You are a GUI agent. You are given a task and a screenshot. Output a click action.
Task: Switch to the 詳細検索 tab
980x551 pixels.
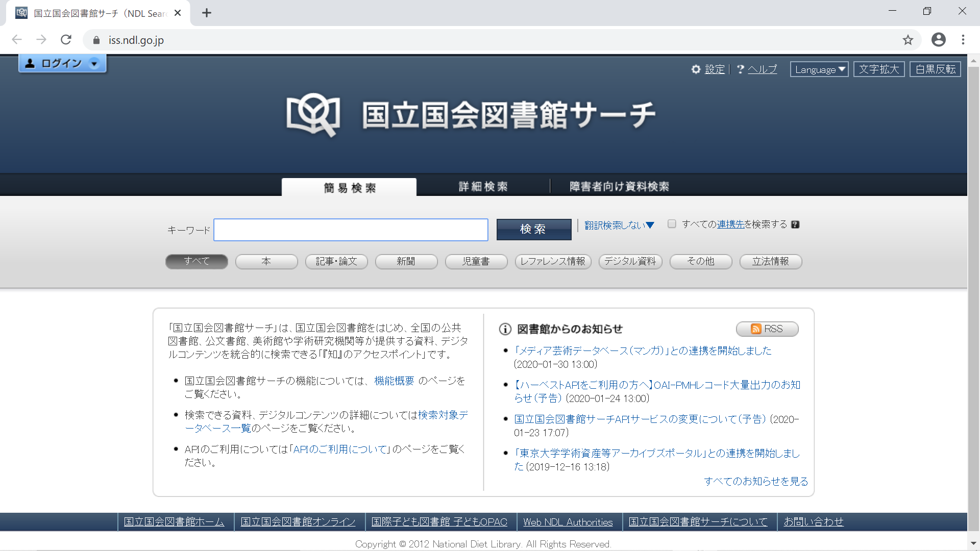coord(483,187)
